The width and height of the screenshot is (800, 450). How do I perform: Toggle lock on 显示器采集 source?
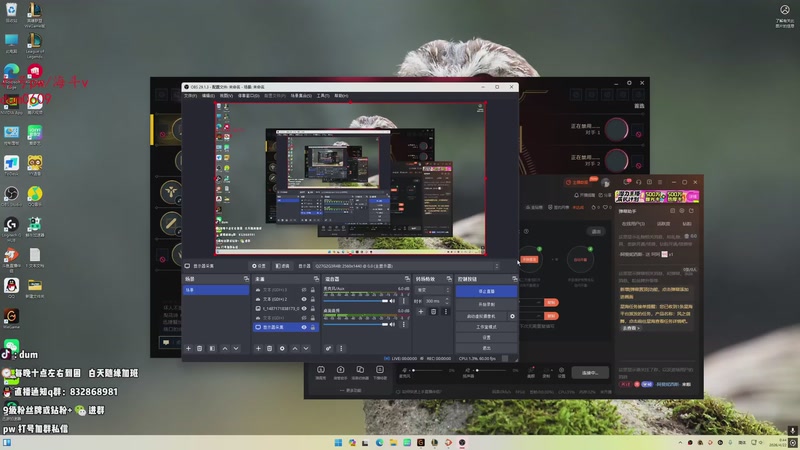point(313,327)
